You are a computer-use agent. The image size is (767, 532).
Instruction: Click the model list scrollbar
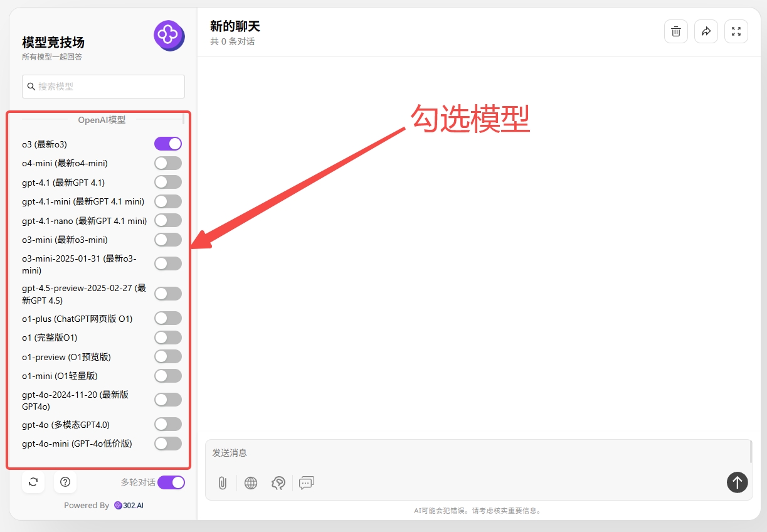point(184,119)
